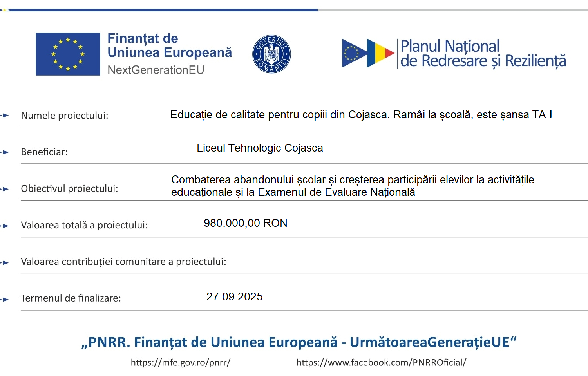Click the NextGenerationEU text
The width and height of the screenshot is (588, 376).
pyautogui.click(x=156, y=70)
